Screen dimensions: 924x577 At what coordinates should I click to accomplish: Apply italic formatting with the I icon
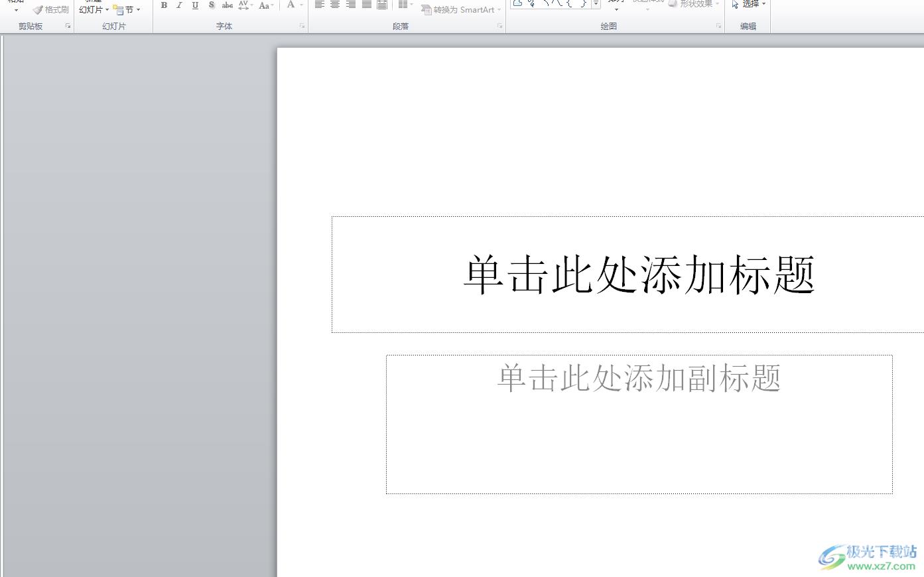click(x=179, y=5)
